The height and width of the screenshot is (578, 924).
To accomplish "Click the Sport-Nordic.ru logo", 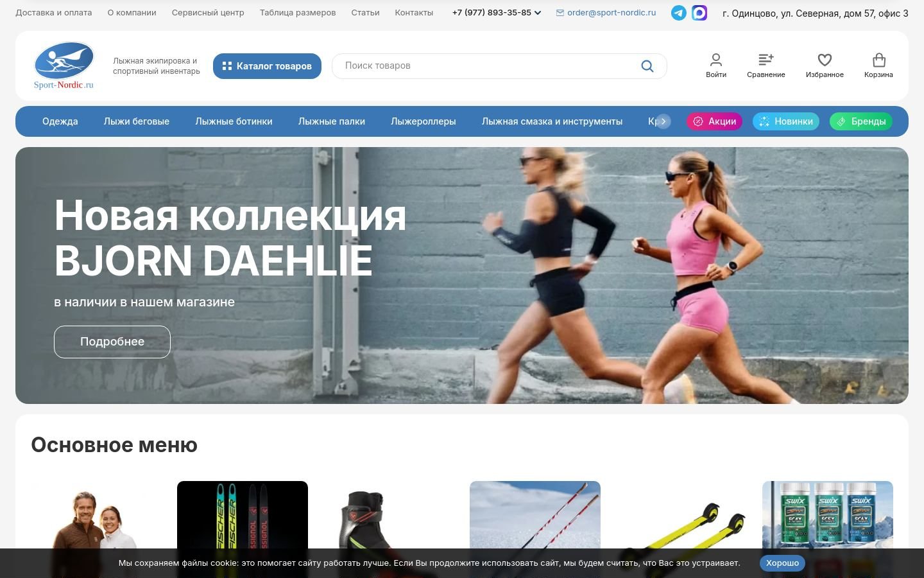I will tap(64, 66).
